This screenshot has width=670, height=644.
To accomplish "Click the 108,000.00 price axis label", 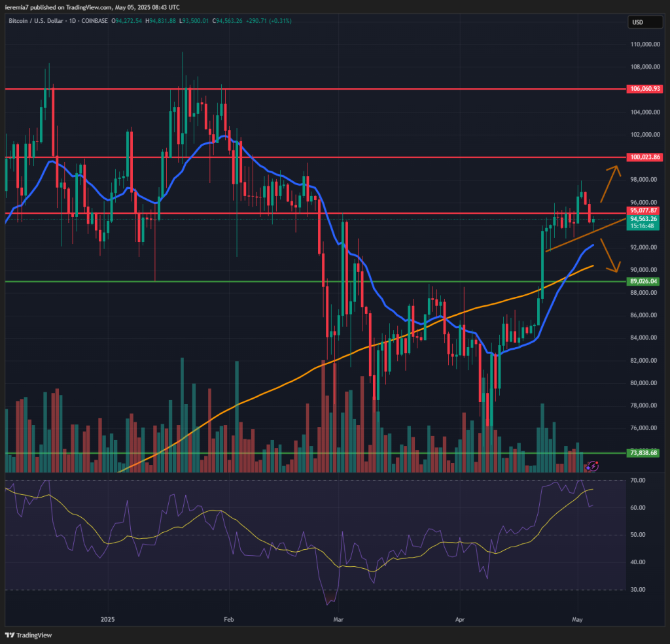I will (x=645, y=67).
